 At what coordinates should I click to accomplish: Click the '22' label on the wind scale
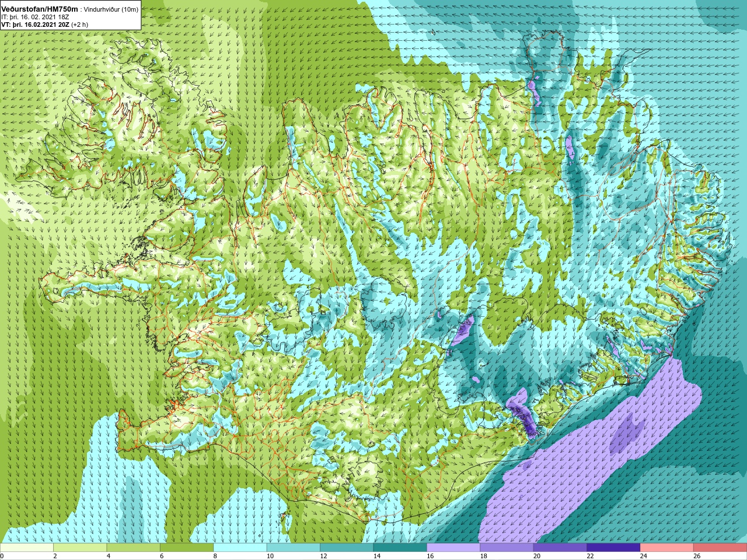pos(590,556)
